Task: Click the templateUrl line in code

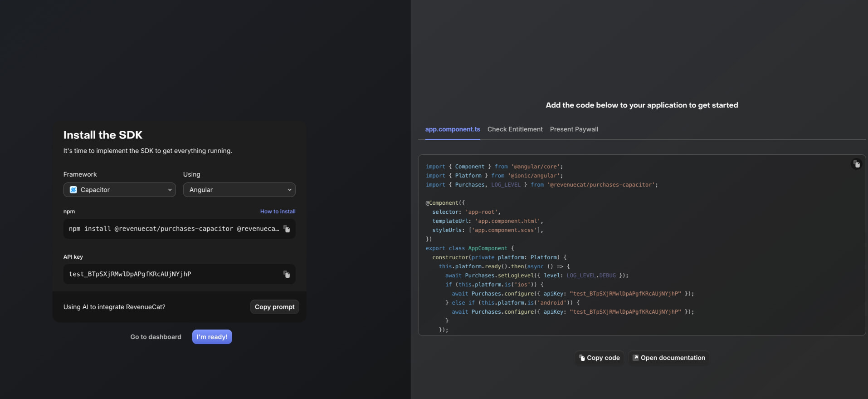Action: click(x=488, y=221)
